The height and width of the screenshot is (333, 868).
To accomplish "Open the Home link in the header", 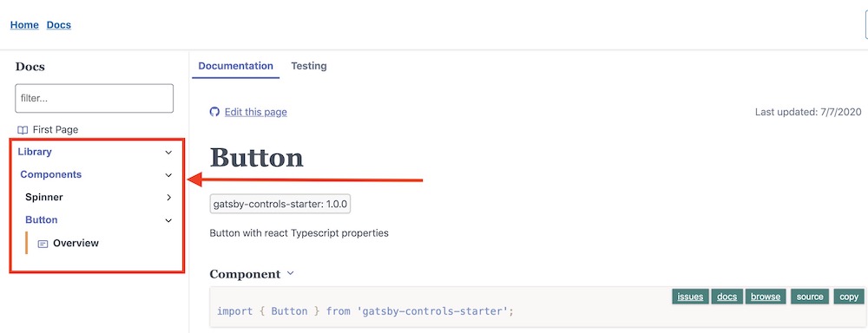I will [x=24, y=25].
